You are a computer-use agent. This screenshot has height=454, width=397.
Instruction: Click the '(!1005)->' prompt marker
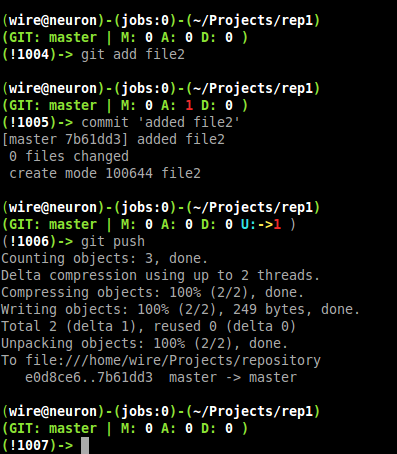pos(37,122)
